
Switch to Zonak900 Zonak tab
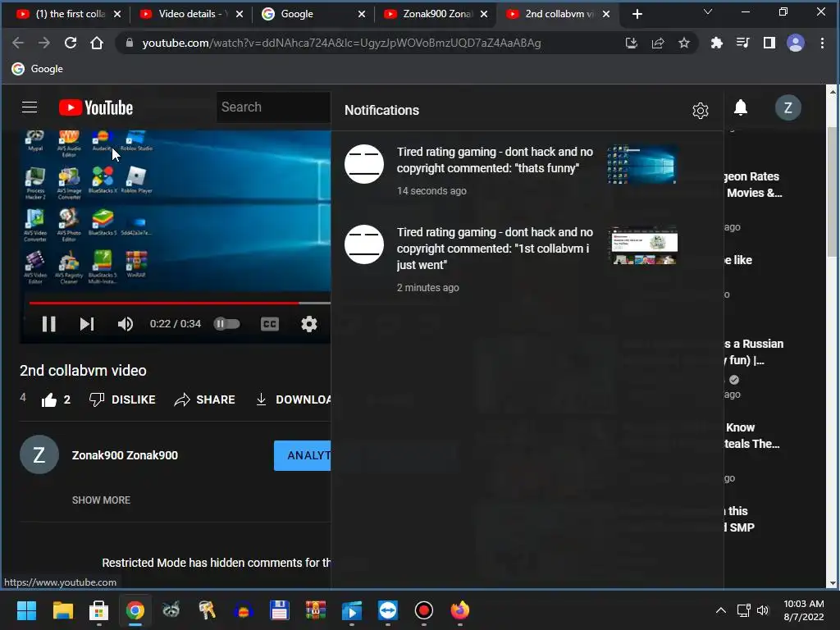(x=436, y=14)
